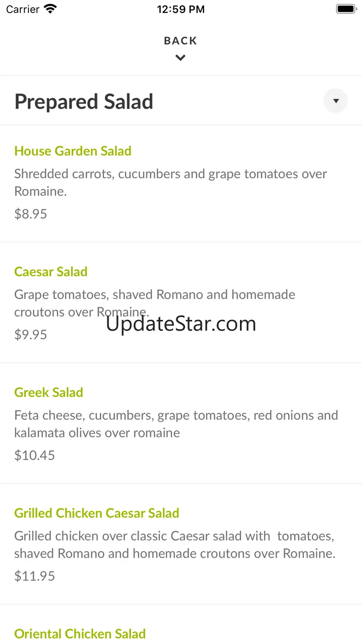Screen dimensions: 362x644
Task: Choose Greek Salad from the menu
Action: [49, 392]
